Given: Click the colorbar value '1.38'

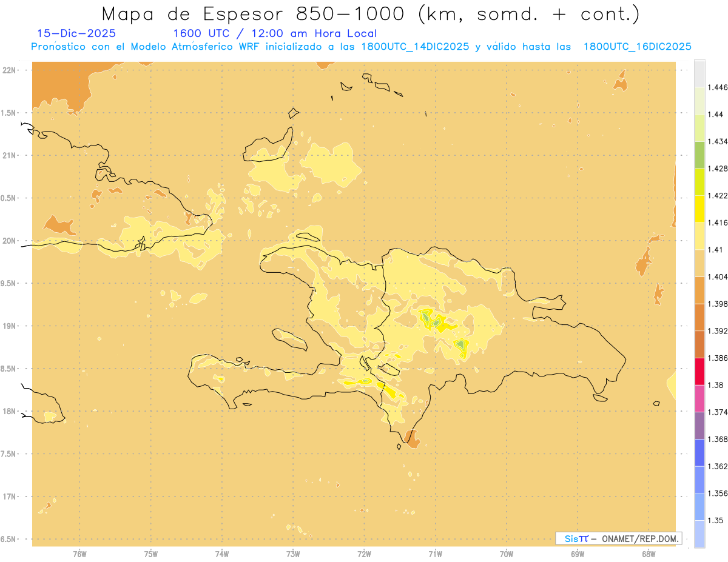Looking at the screenshot, I should pos(716,385).
